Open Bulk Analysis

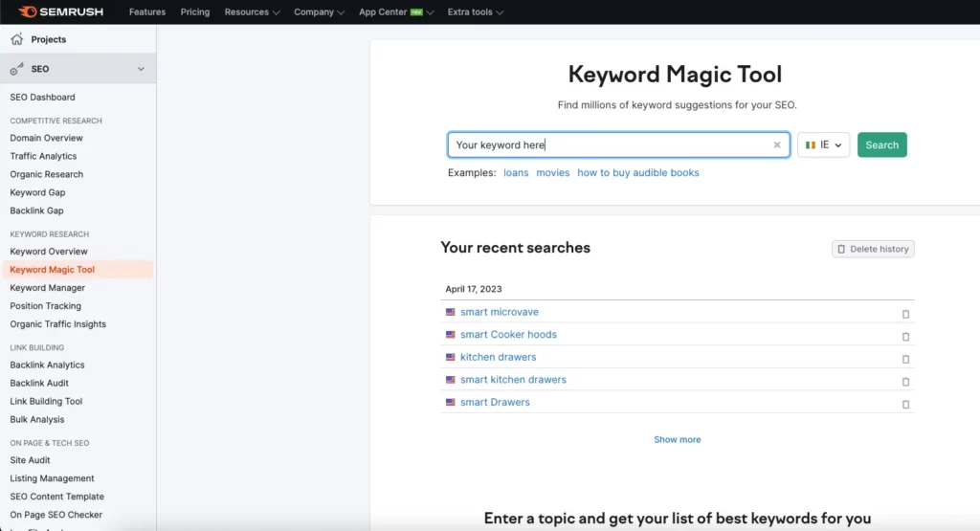pyautogui.click(x=37, y=418)
